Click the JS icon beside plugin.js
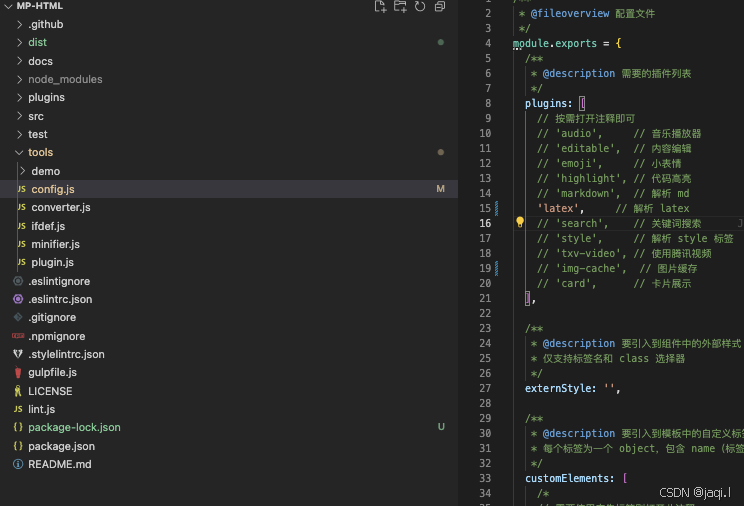 pyautogui.click(x=21, y=262)
